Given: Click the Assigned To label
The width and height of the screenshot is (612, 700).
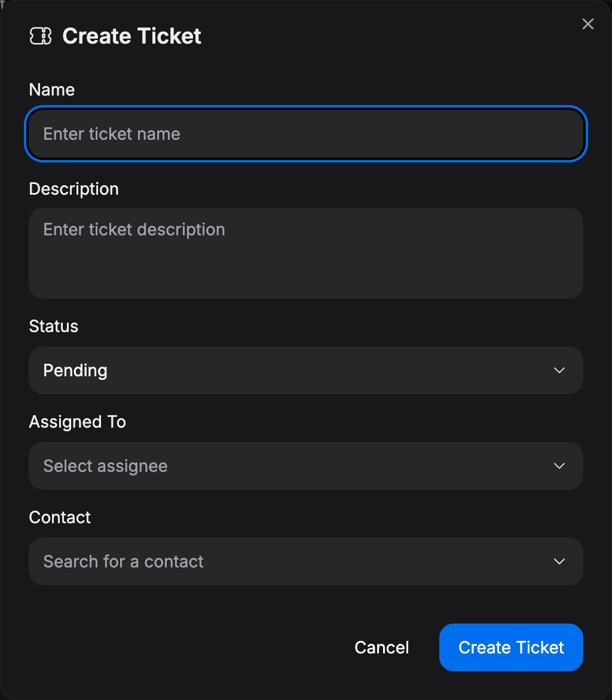Looking at the screenshot, I should point(77,422).
